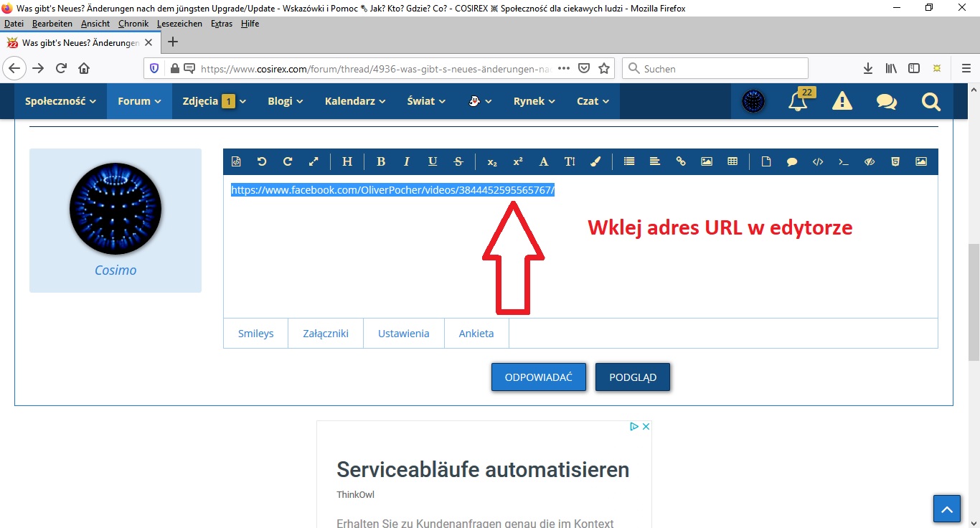Click the strikethrough formatting icon
This screenshot has height=528, width=980.
coord(458,161)
